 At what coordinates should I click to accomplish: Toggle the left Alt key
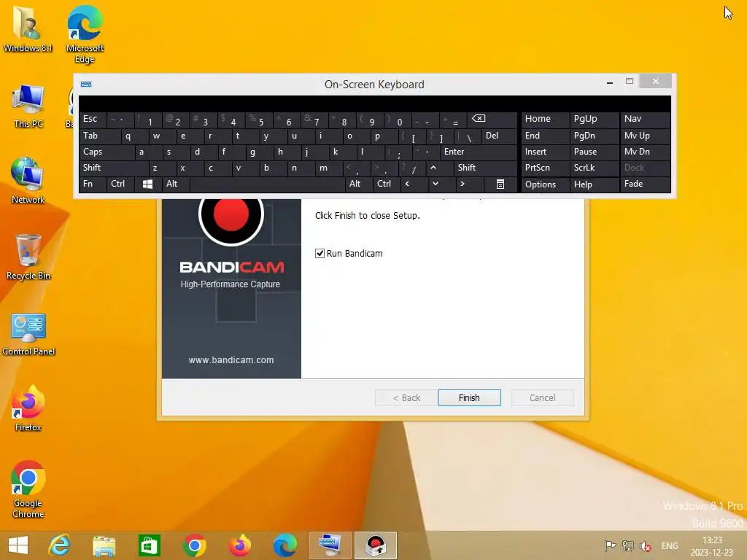(x=175, y=184)
